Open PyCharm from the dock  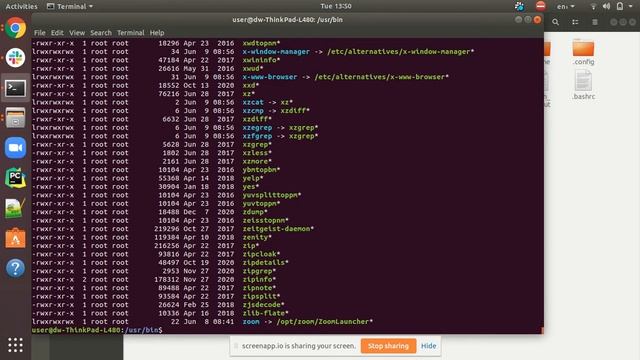[x=16, y=178]
